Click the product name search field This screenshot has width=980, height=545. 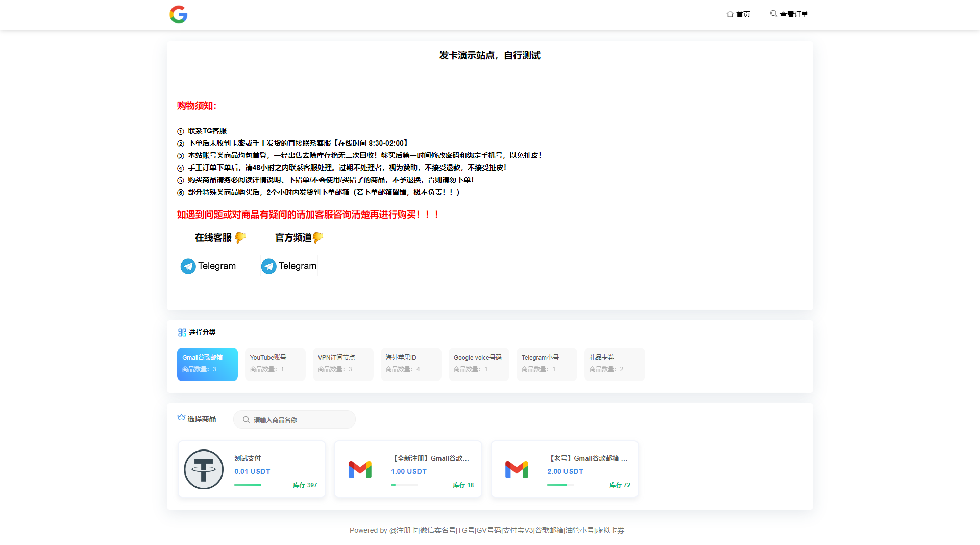tap(301, 420)
